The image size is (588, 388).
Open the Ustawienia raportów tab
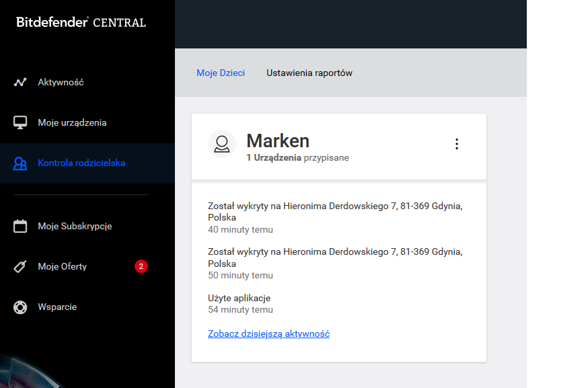click(309, 73)
